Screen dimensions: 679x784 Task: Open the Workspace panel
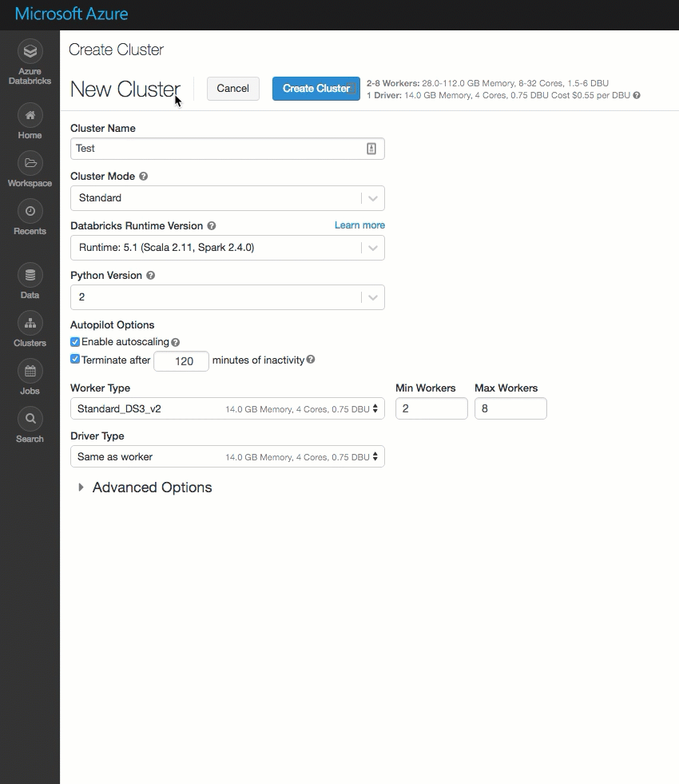[x=30, y=164]
